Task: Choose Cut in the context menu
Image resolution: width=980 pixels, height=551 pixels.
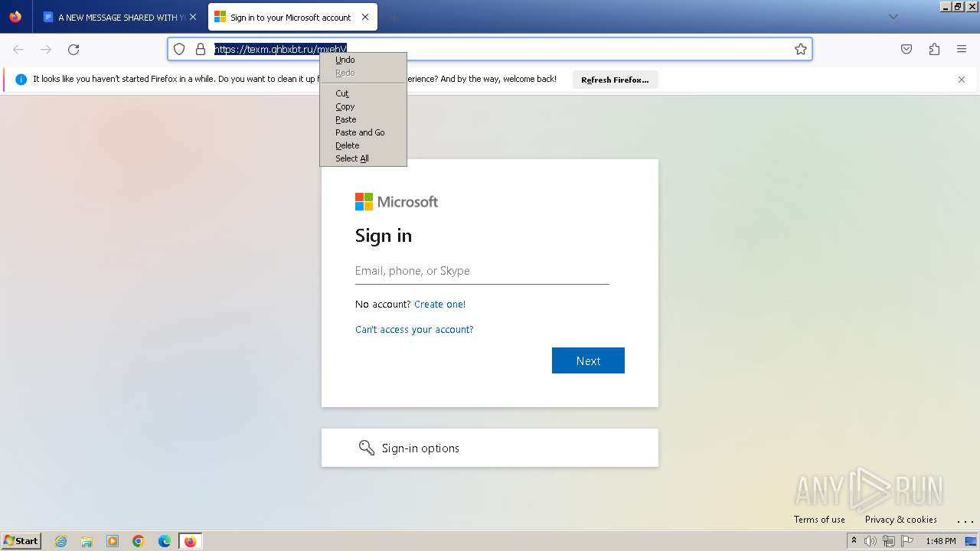Action: pos(363,93)
